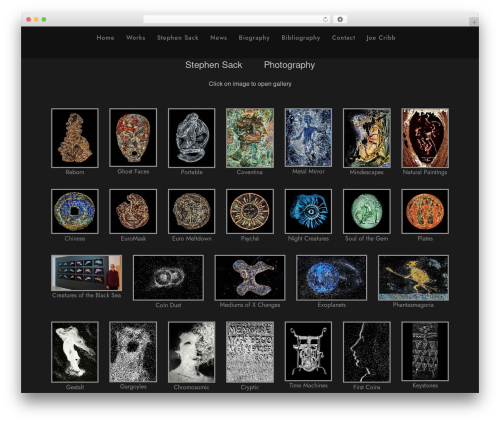
Task: Click the Photography heading
Action: click(x=289, y=65)
